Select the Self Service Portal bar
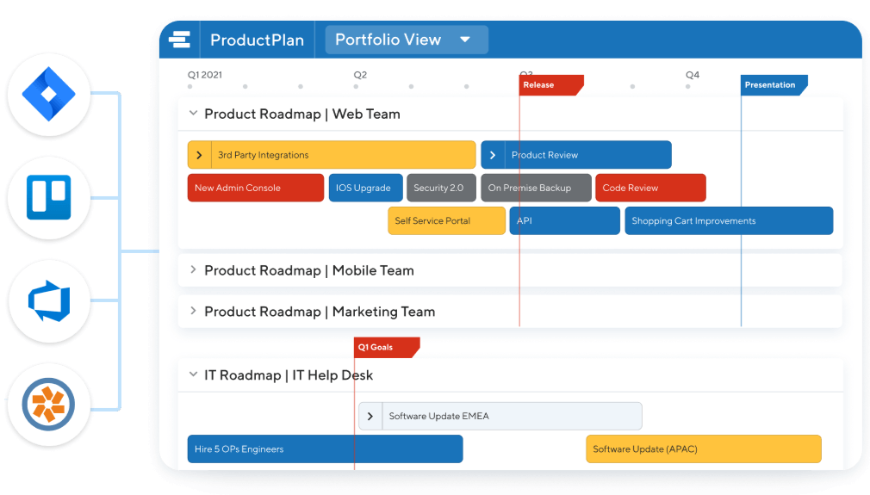The width and height of the screenshot is (870, 495). [x=446, y=221]
